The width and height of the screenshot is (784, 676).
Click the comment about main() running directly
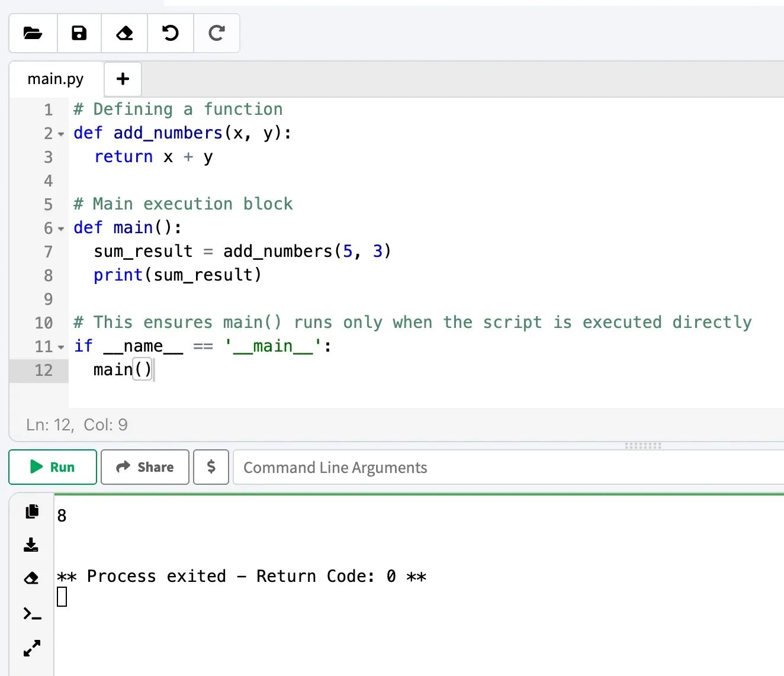413,323
